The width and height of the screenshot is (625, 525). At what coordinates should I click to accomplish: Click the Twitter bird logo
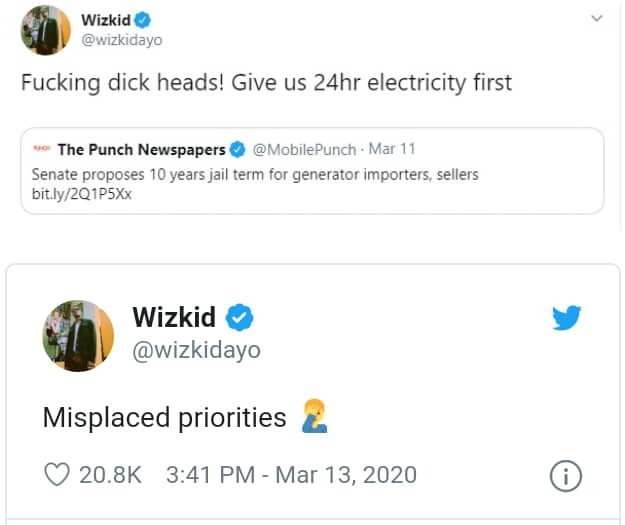point(567,318)
